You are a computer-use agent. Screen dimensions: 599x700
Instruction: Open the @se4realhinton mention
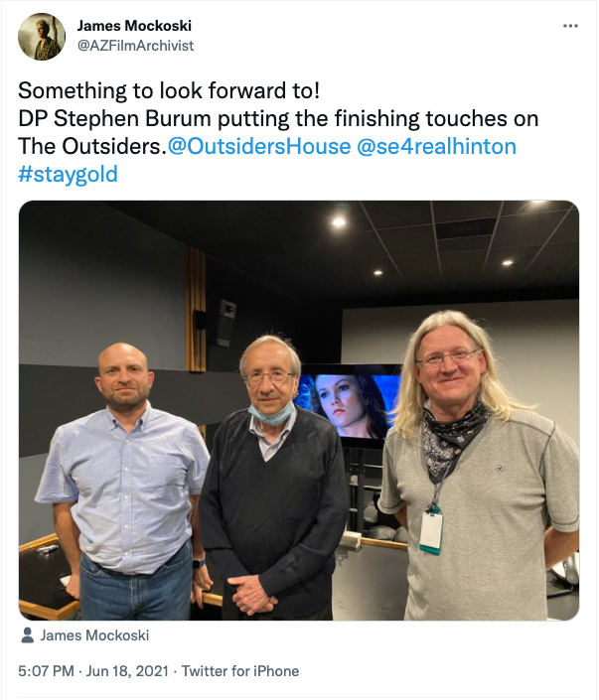436,146
